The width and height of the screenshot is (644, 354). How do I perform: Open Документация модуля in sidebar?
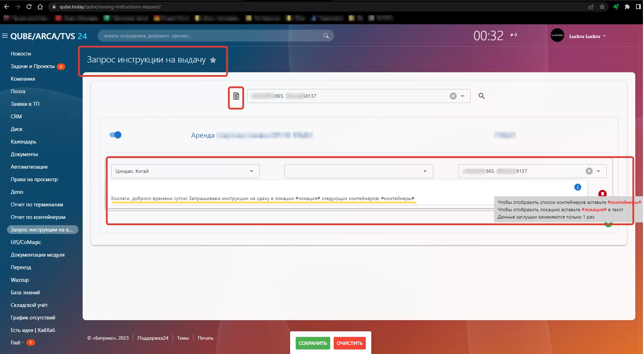[x=38, y=255]
